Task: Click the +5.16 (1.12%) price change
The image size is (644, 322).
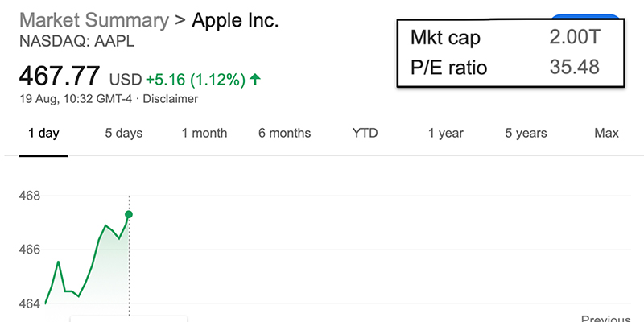Action: click(194, 79)
